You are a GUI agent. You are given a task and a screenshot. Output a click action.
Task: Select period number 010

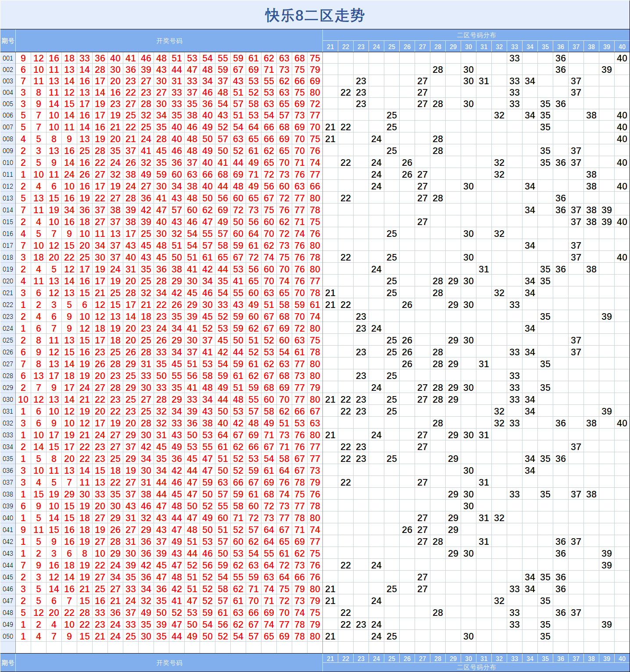point(8,163)
